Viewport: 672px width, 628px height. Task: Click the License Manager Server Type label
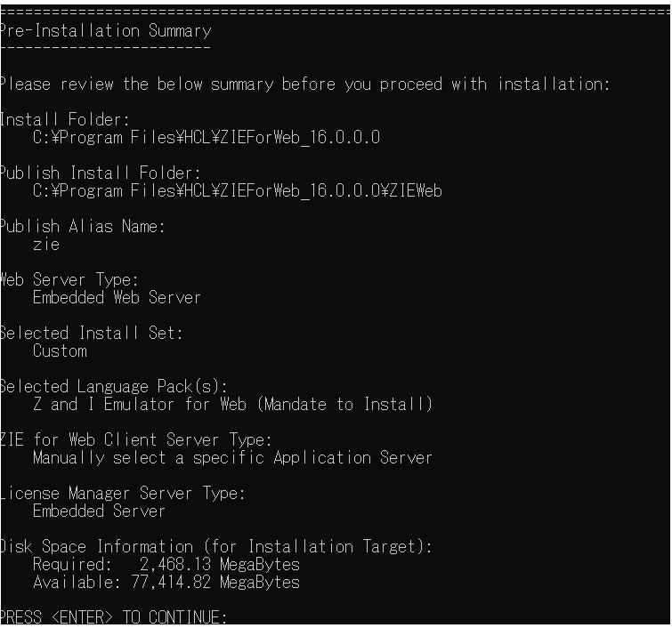122,494
